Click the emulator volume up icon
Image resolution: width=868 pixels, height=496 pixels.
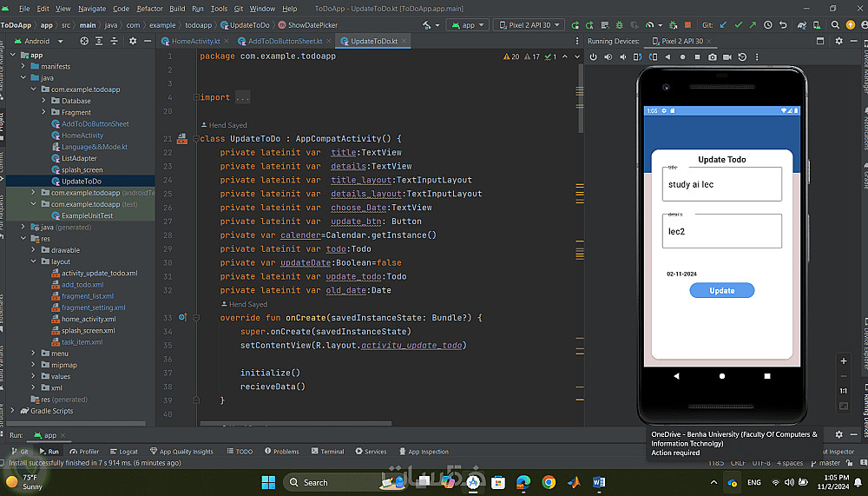click(x=608, y=57)
